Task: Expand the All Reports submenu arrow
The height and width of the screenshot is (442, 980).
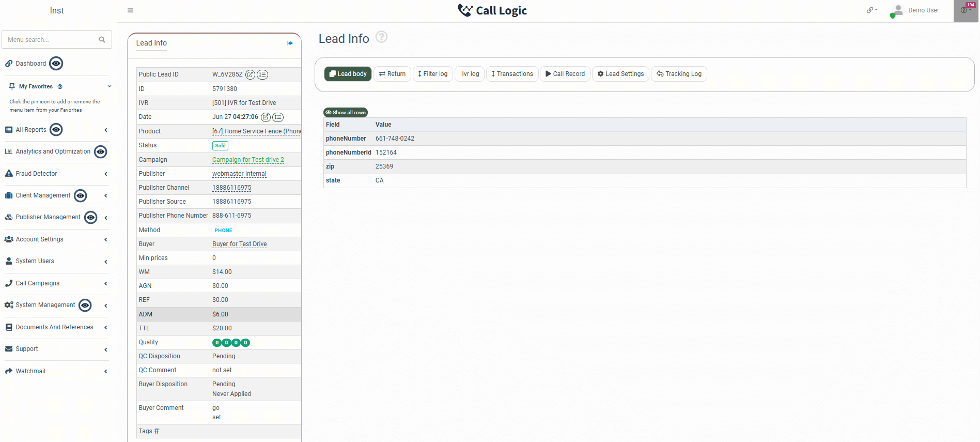Action: (x=106, y=130)
